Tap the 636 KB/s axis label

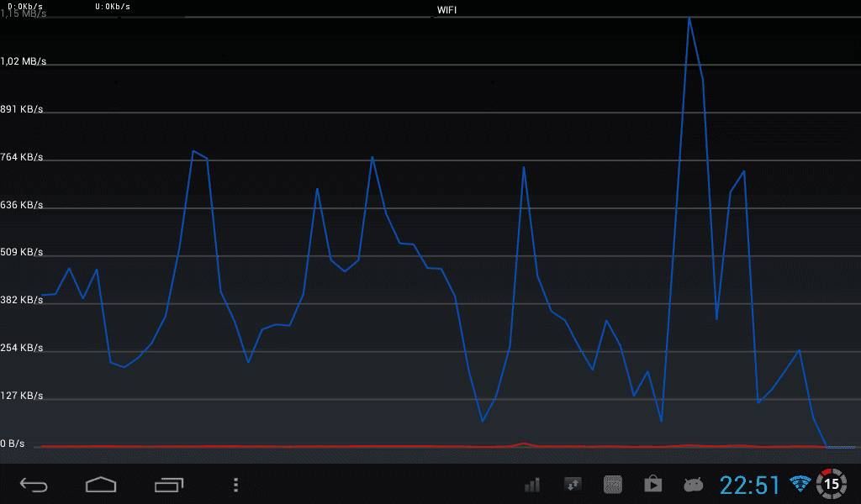21,205
